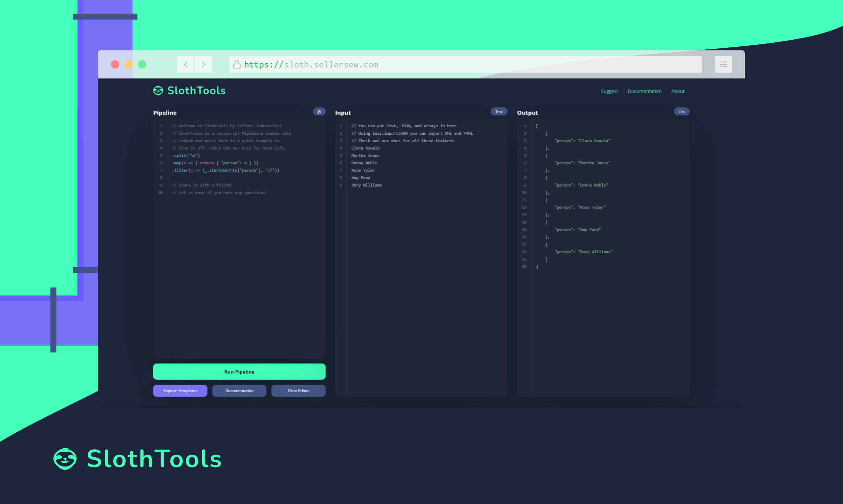Image resolution: width=843 pixels, height=504 pixels.
Task: Click the Documentation button below editor
Action: click(x=239, y=391)
